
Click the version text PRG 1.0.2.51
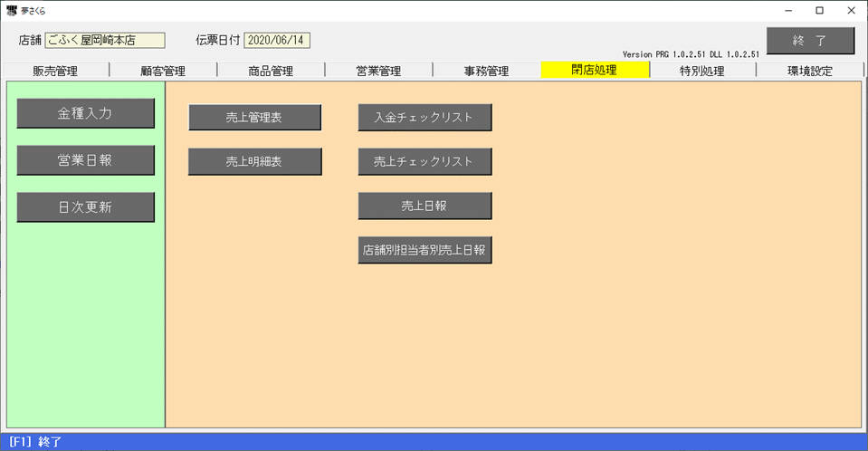point(681,54)
